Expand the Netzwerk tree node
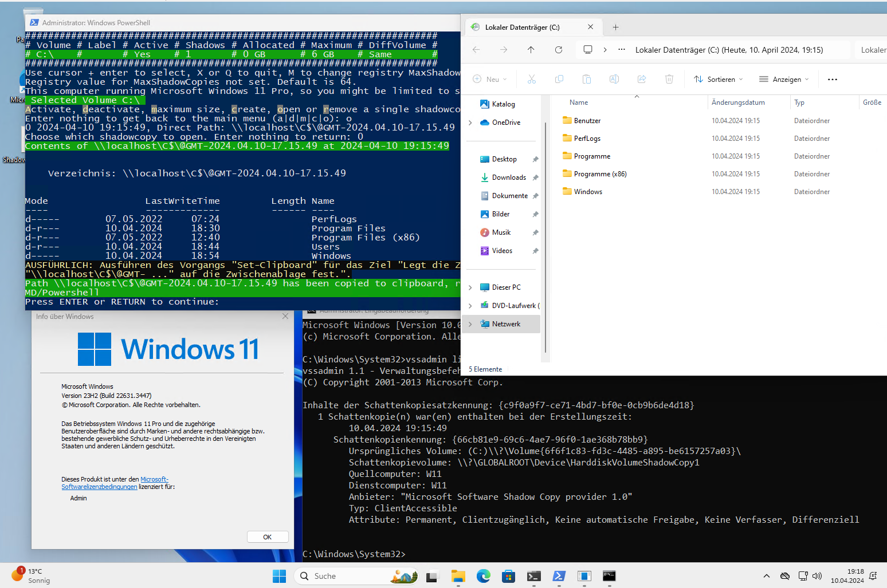 click(470, 324)
